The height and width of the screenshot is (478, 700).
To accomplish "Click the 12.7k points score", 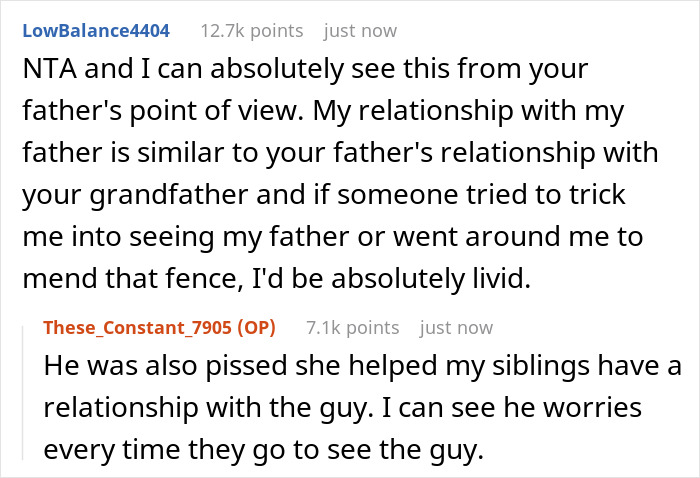I will point(250,31).
